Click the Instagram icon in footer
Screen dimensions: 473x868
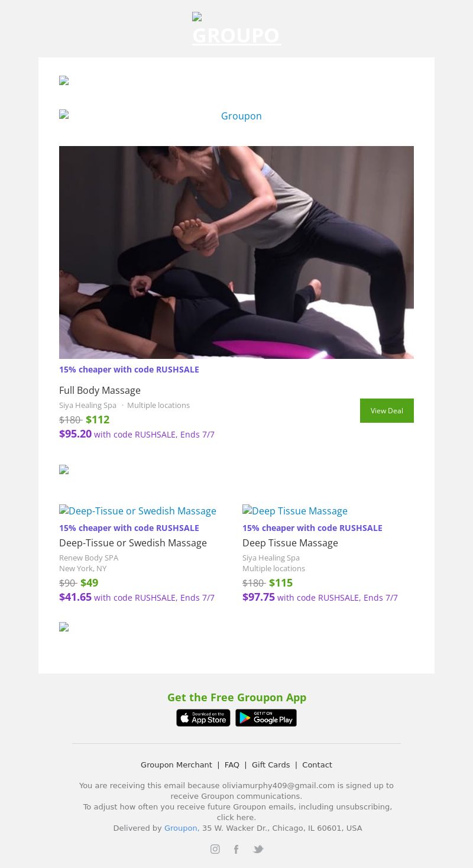[215, 849]
